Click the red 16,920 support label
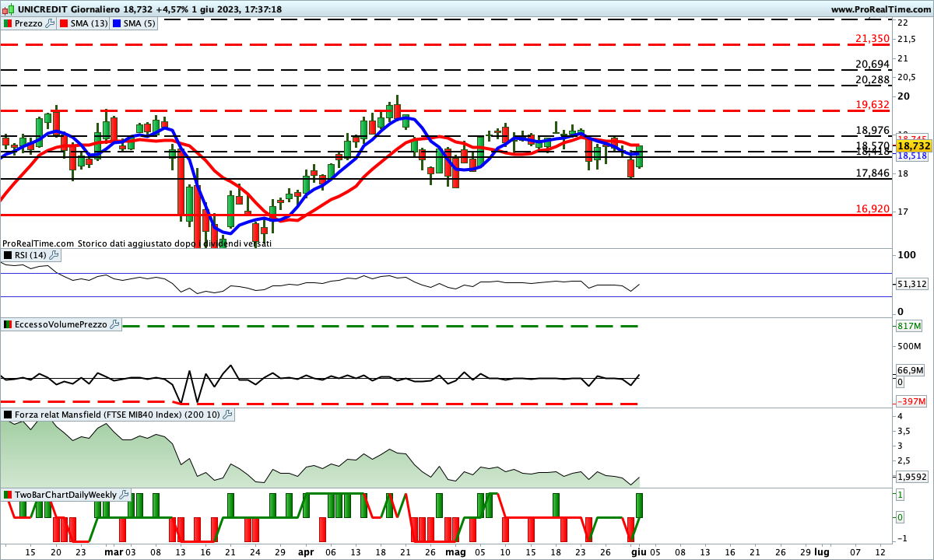Viewport: 934px width, 560px height. (x=873, y=208)
